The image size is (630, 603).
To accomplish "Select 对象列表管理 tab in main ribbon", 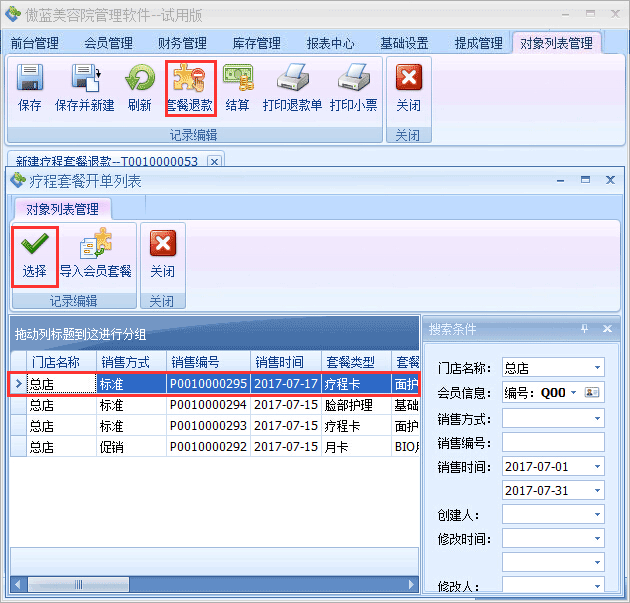I will point(556,43).
